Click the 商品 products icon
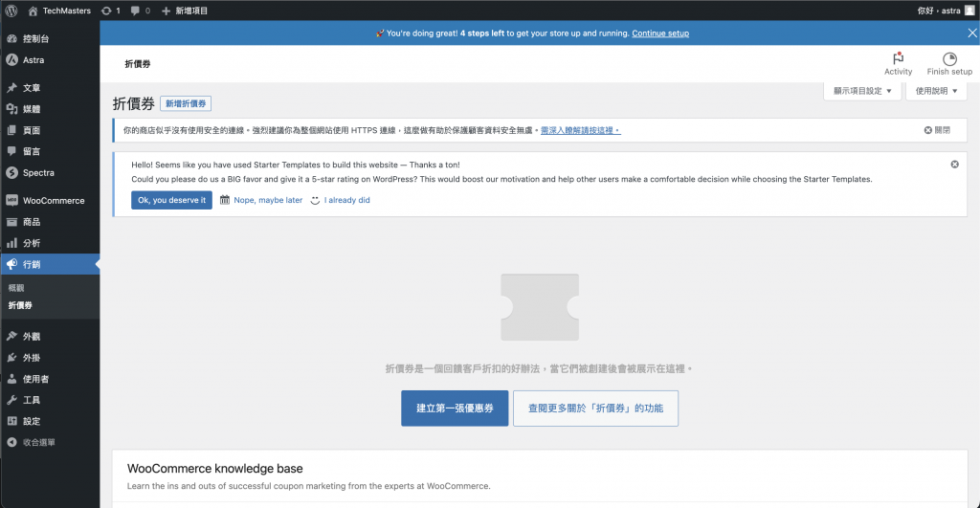 click(11, 222)
